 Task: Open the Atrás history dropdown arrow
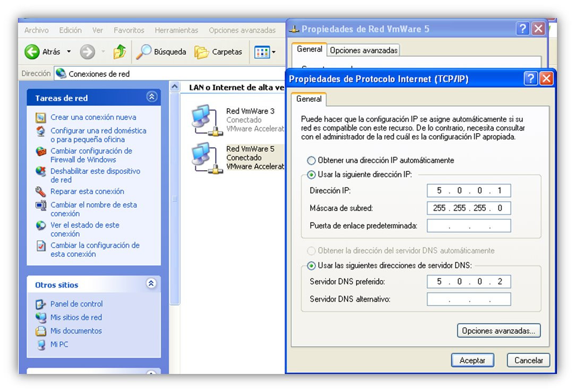point(68,51)
